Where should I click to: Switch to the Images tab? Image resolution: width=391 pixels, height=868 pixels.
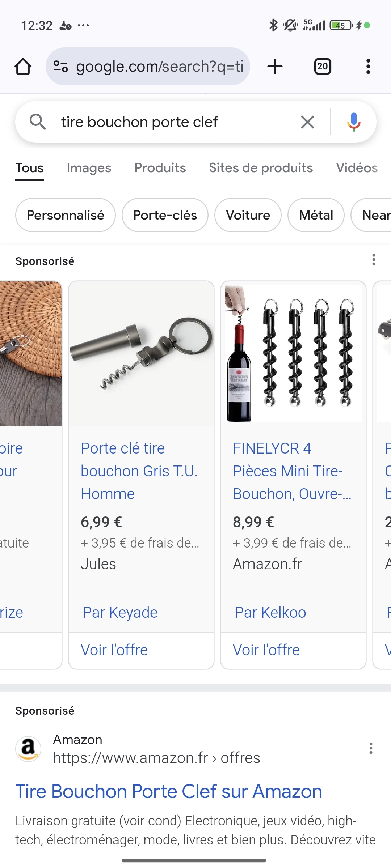pos(89,168)
